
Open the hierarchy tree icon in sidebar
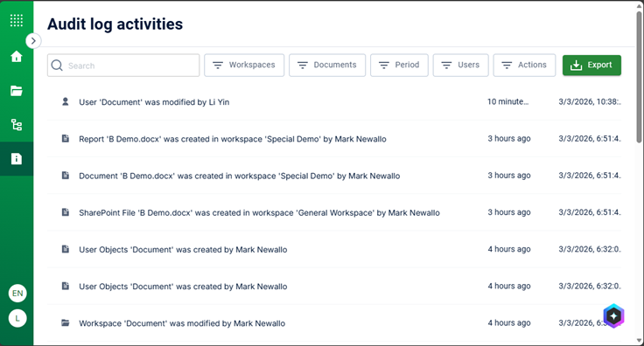[17, 125]
